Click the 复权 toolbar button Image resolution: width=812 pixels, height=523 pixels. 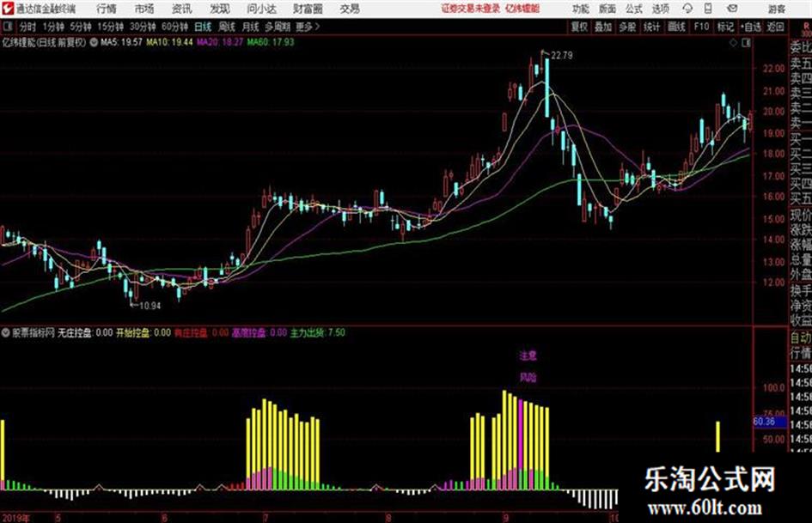(x=579, y=27)
